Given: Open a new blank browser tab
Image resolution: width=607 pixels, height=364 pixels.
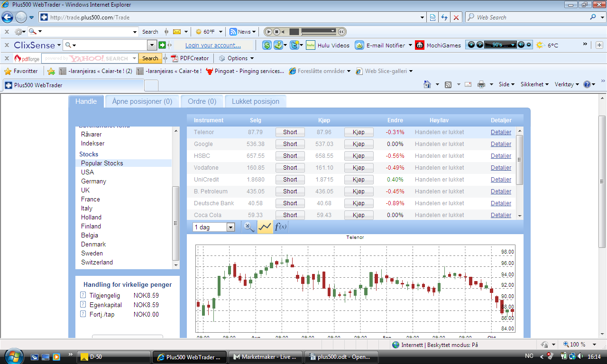Looking at the screenshot, I should (x=151, y=85).
